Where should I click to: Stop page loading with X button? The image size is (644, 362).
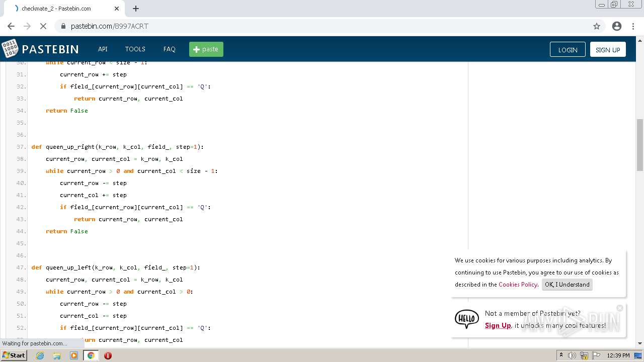point(43,26)
